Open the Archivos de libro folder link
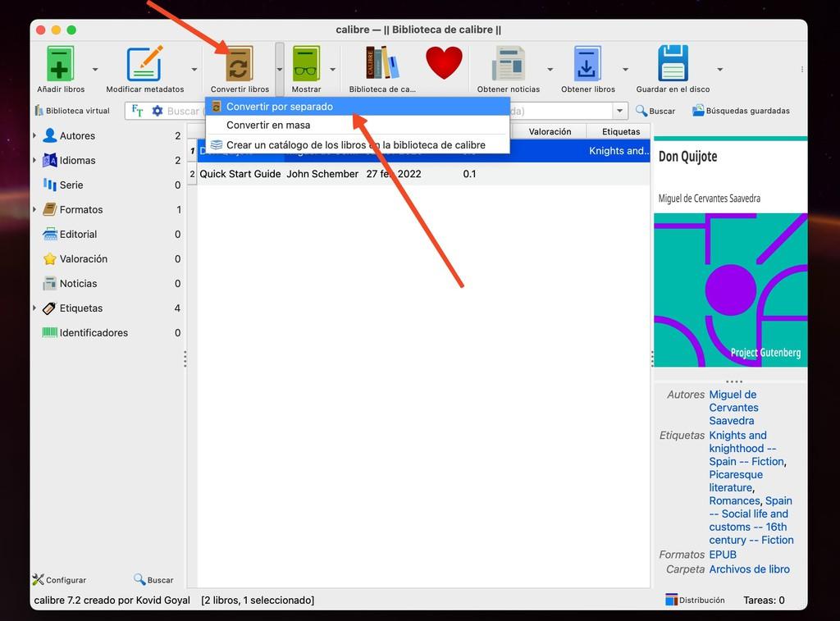 749,569
